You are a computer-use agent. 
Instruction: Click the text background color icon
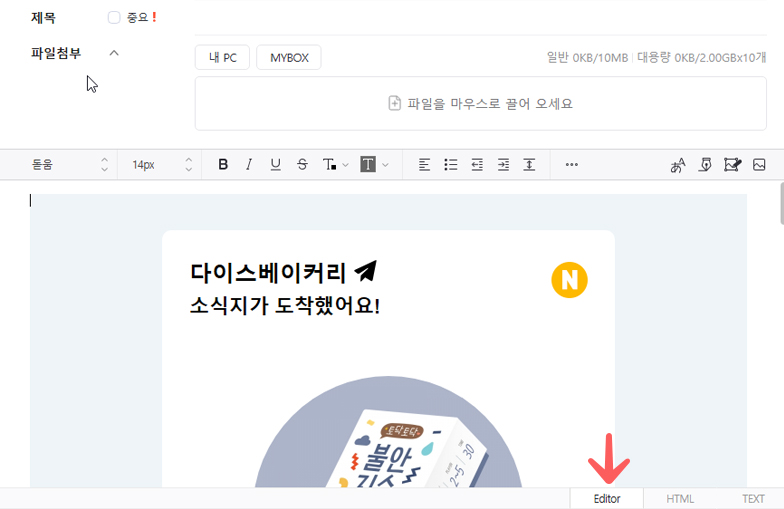click(368, 164)
